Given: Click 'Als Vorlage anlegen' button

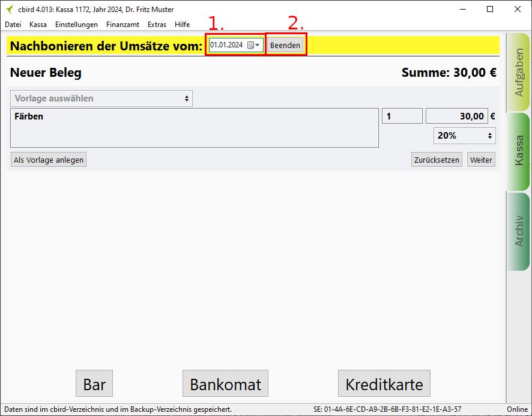Looking at the screenshot, I should 49,160.
